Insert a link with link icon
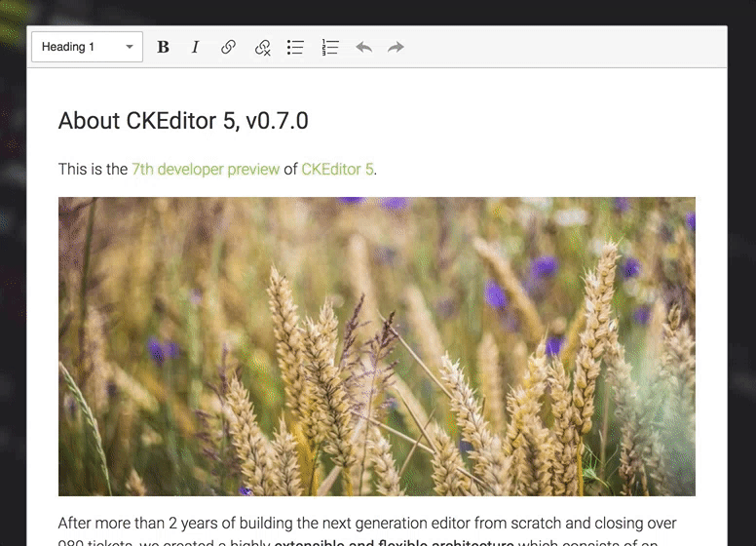Viewport: 756px width, 546px height. tap(228, 47)
